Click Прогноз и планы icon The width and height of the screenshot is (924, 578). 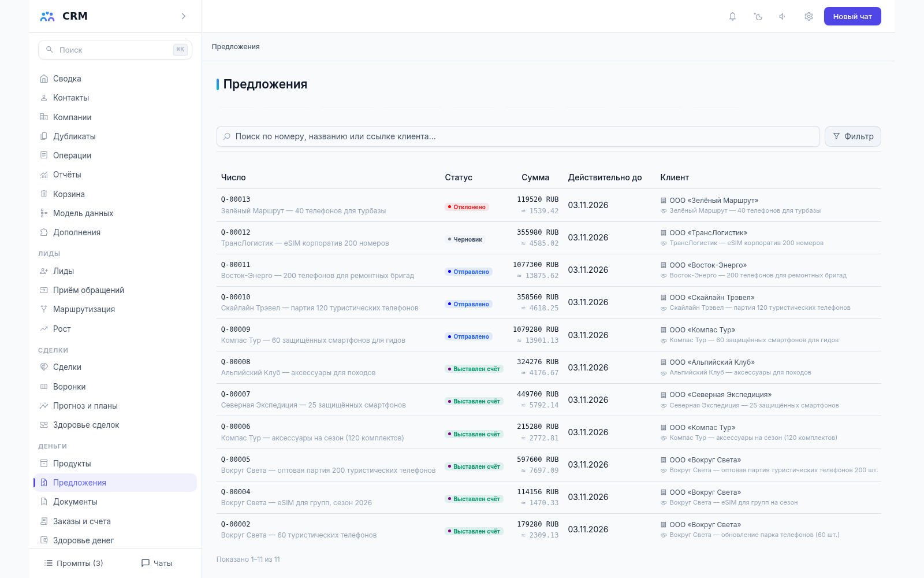[44, 405]
